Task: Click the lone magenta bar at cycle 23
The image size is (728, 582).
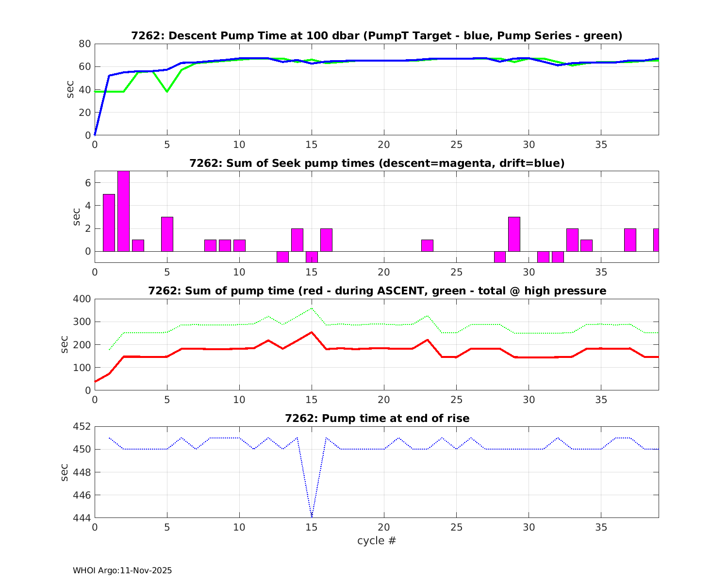Action: click(427, 245)
